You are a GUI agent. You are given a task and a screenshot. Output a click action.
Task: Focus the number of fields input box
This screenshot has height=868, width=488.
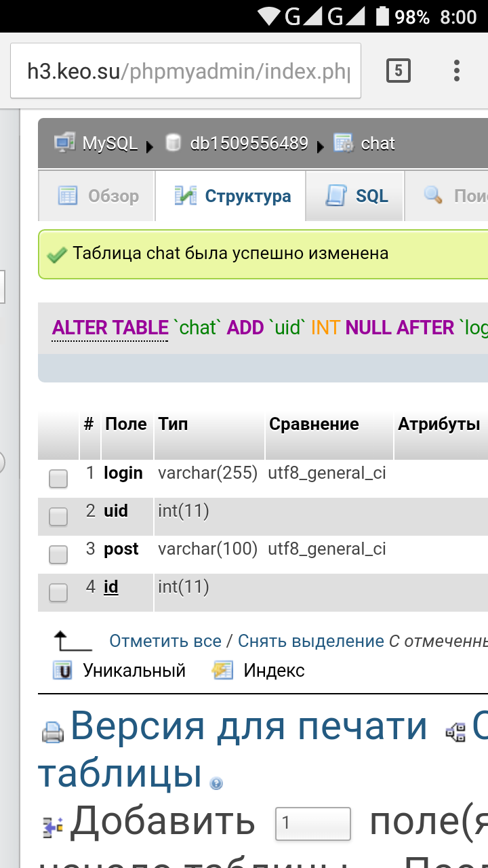point(312,824)
